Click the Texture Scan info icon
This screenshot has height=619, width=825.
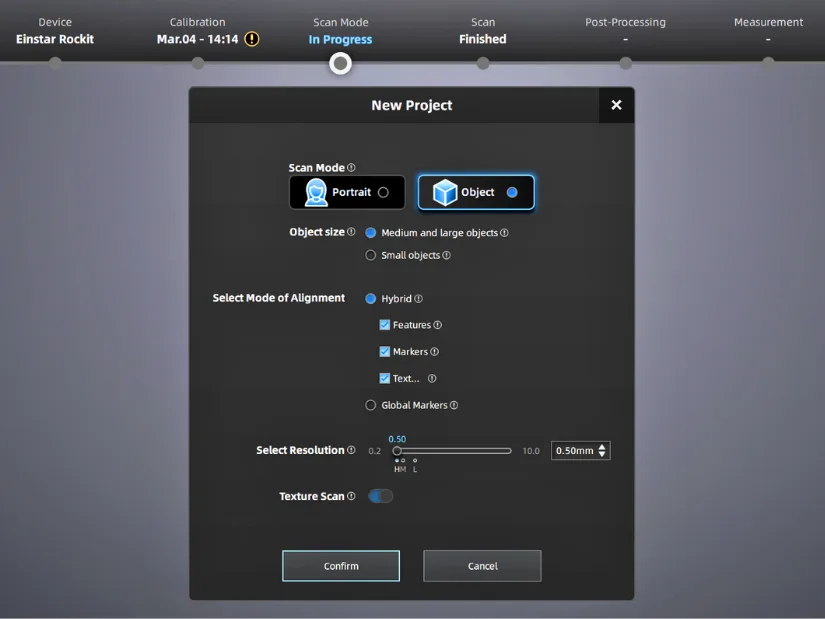pos(351,495)
